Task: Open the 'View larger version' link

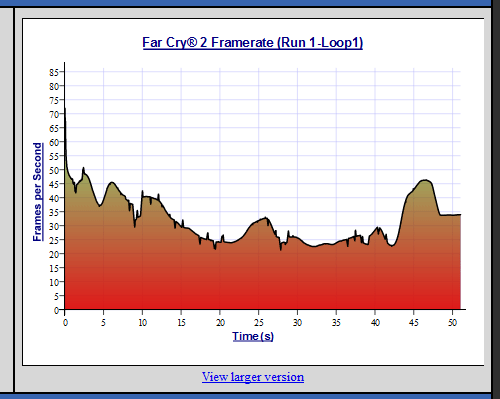Action: (253, 377)
